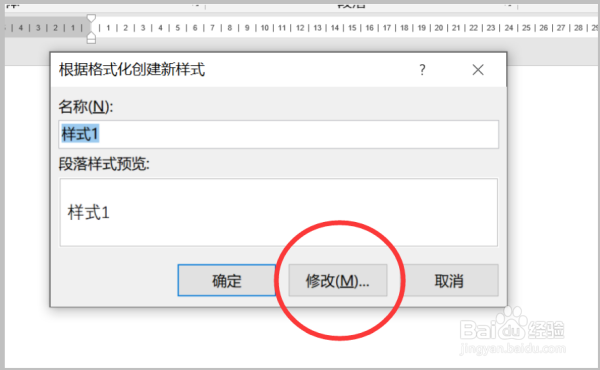Close the create new style dialog

point(478,70)
